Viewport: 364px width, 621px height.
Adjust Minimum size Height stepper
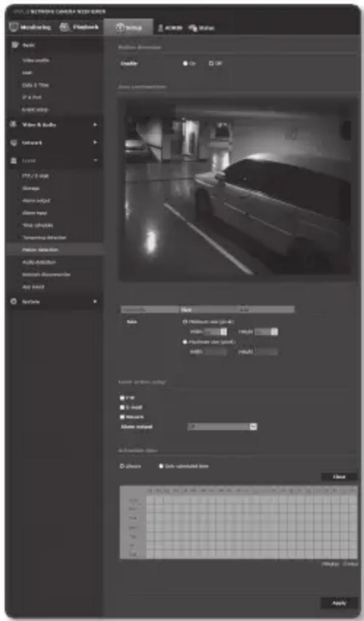[274, 331]
